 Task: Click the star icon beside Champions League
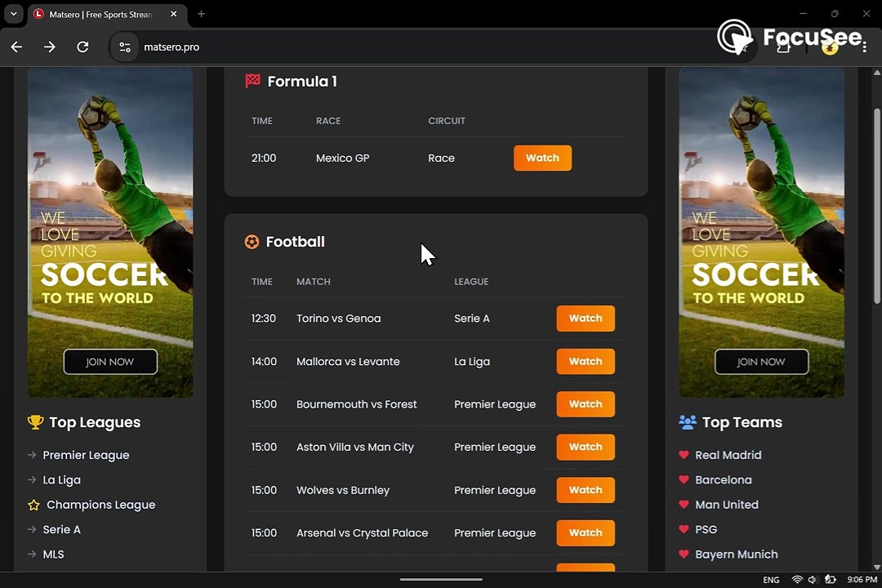(33, 505)
